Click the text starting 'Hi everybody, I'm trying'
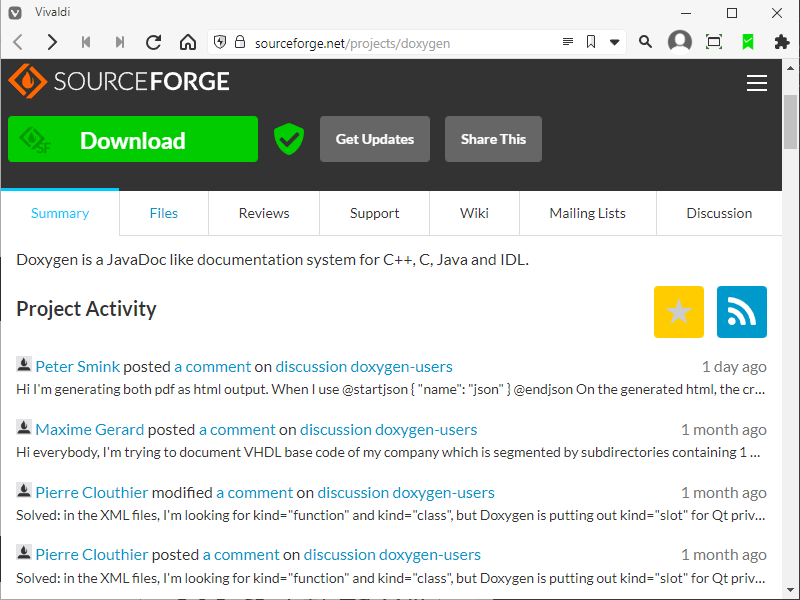Screen dimensions: 800x600 (389, 453)
